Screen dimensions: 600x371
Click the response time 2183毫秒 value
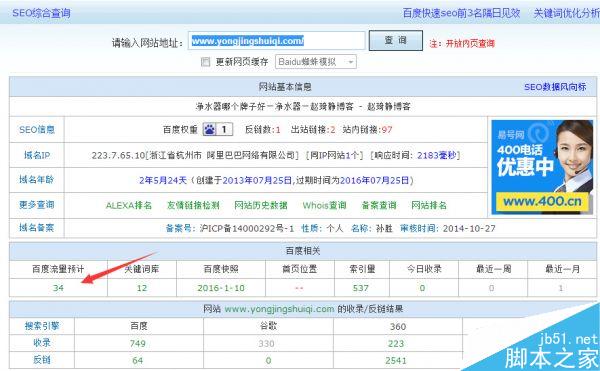point(437,155)
